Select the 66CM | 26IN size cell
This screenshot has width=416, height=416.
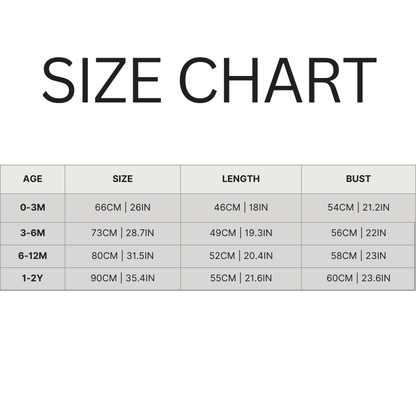(123, 208)
